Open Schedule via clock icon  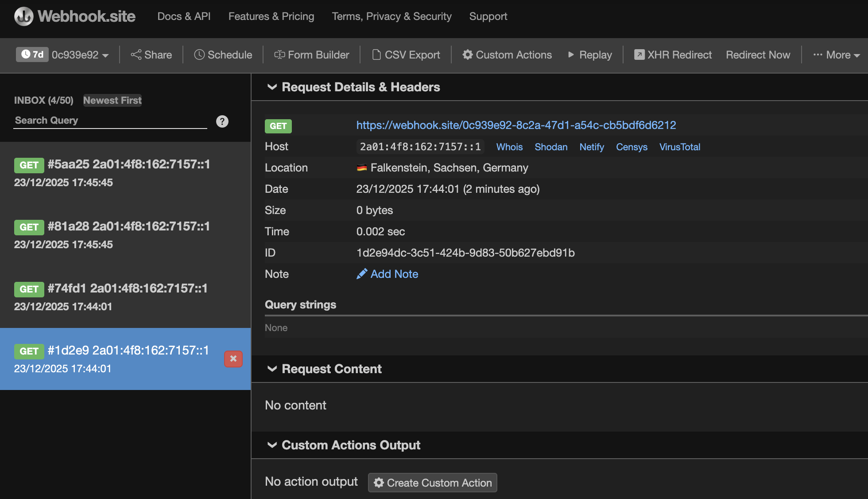coord(199,55)
